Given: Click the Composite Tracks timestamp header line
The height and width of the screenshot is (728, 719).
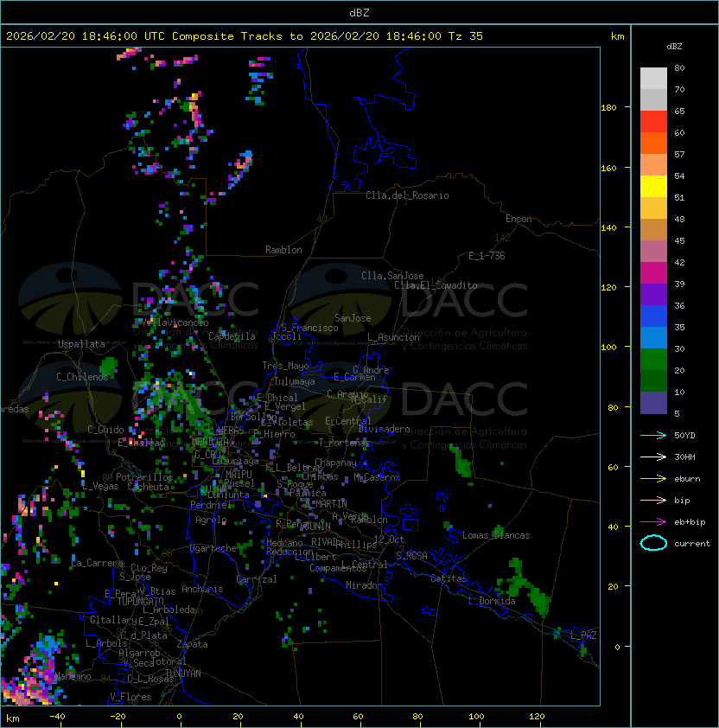Looking at the screenshot, I should coord(245,36).
